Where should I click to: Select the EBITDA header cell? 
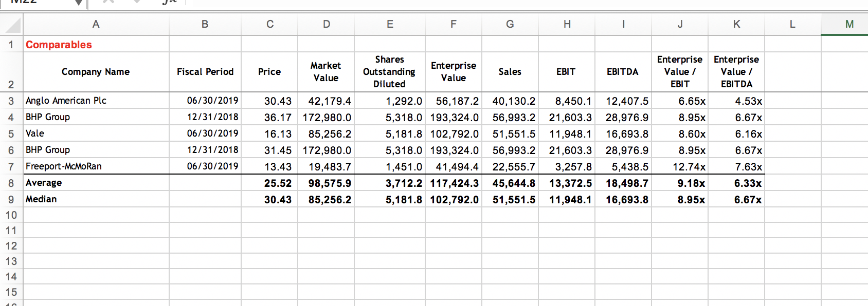[623, 72]
